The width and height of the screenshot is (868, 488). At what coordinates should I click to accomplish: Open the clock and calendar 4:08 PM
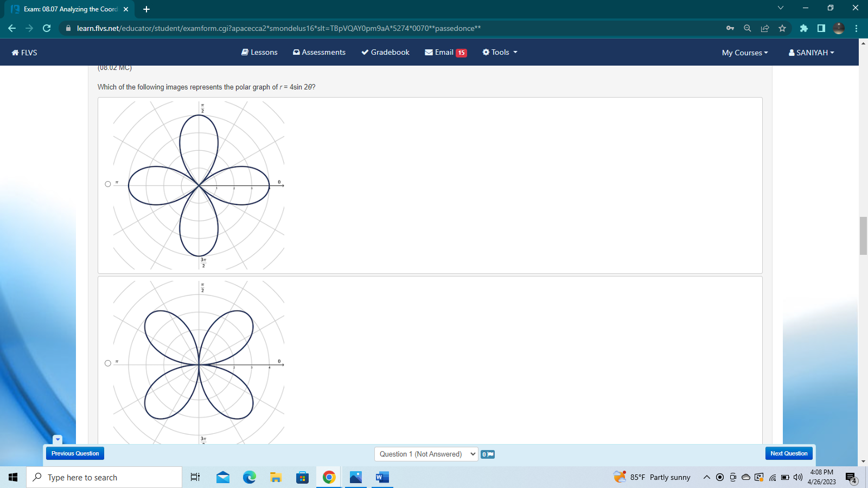coord(822,477)
